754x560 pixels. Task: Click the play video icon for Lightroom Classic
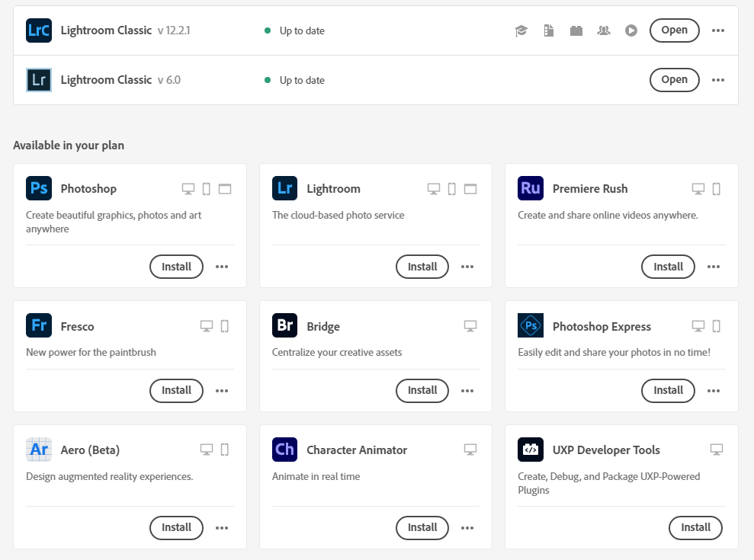(631, 30)
